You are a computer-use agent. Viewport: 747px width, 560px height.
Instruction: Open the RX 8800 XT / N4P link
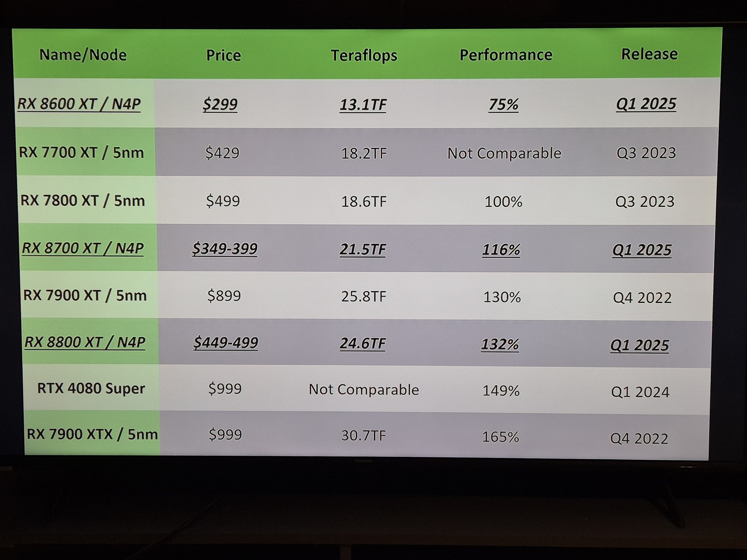(x=85, y=342)
